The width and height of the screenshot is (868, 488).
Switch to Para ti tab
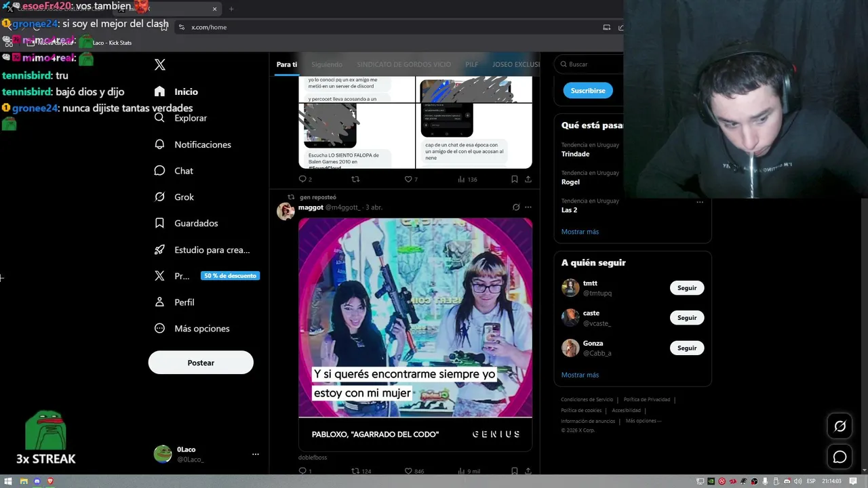[287, 64]
